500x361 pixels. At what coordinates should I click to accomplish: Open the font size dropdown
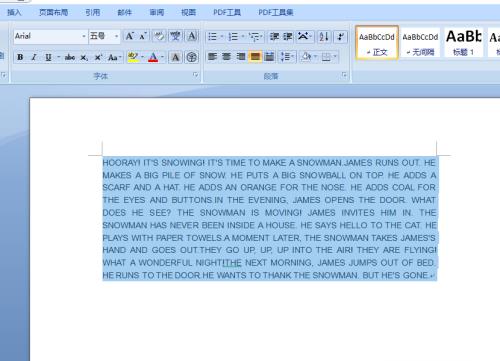[x=116, y=36]
